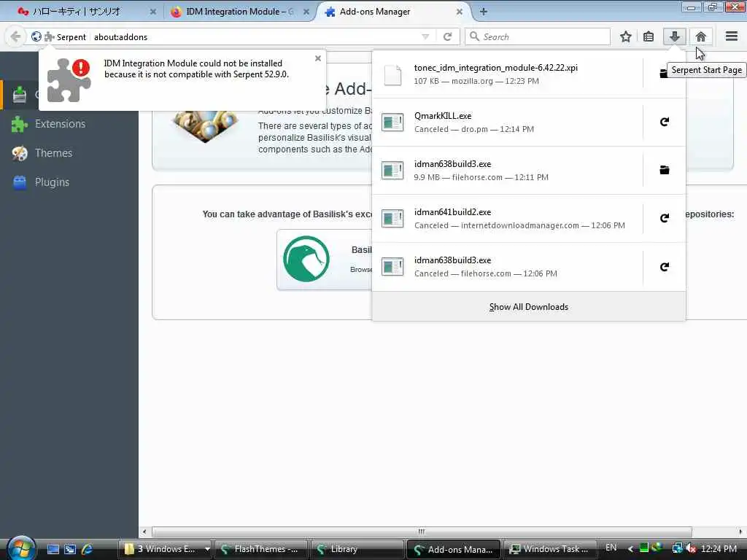Click Show Desktop quick launch icon
The width and height of the screenshot is (747, 560).
coord(53,549)
